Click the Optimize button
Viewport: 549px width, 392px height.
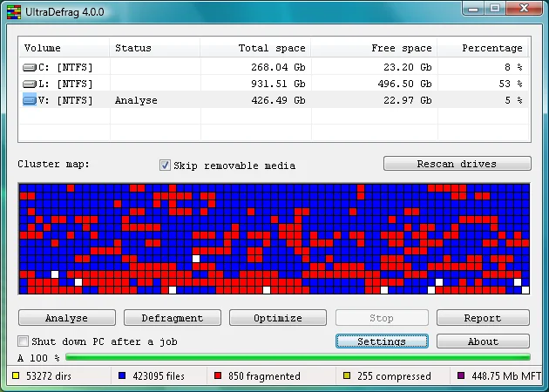pos(278,317)
